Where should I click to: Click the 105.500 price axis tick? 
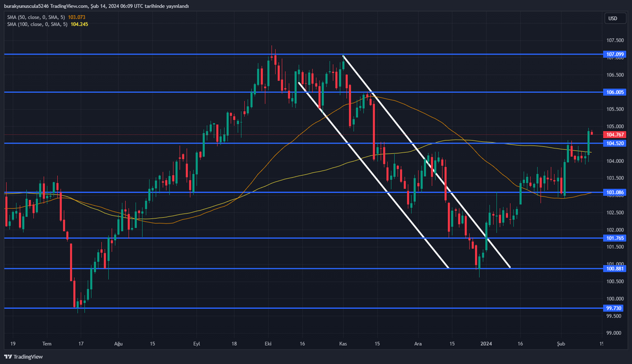[x=615, y=109]
